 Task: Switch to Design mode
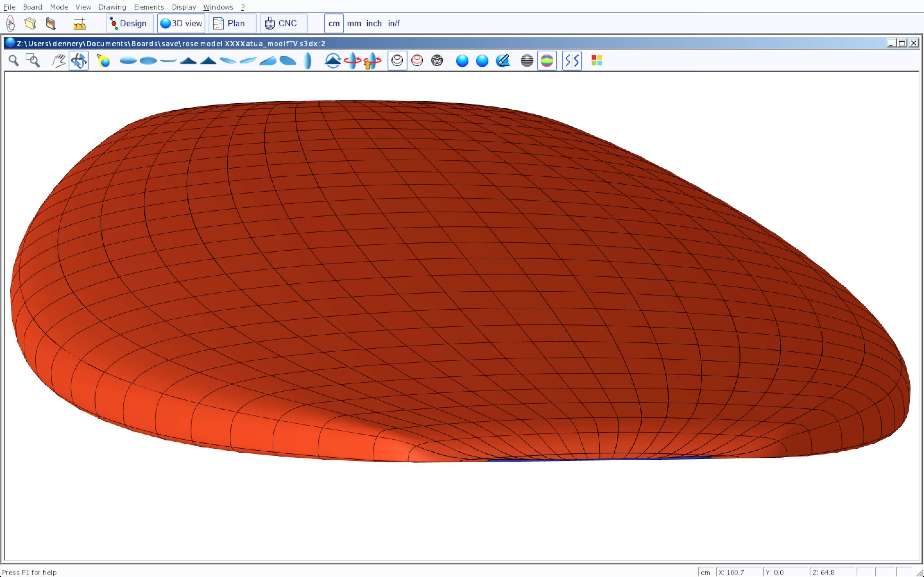pyautogui.click(x=129, y=23)
